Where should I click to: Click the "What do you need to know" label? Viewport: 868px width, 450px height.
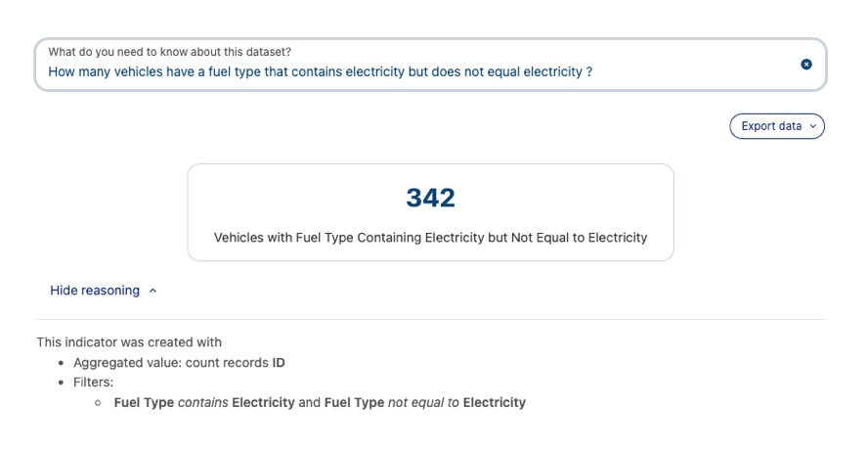[x=169, y=52]
